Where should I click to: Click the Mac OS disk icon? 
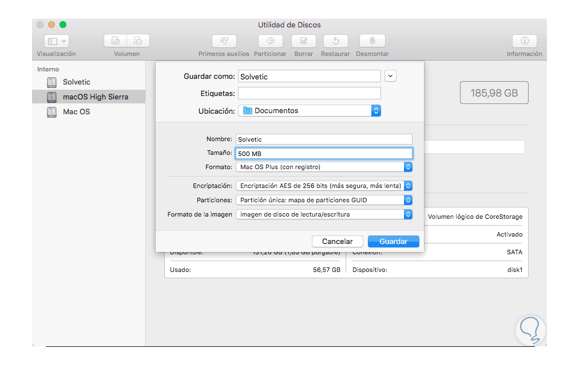[x=51, y=112]
